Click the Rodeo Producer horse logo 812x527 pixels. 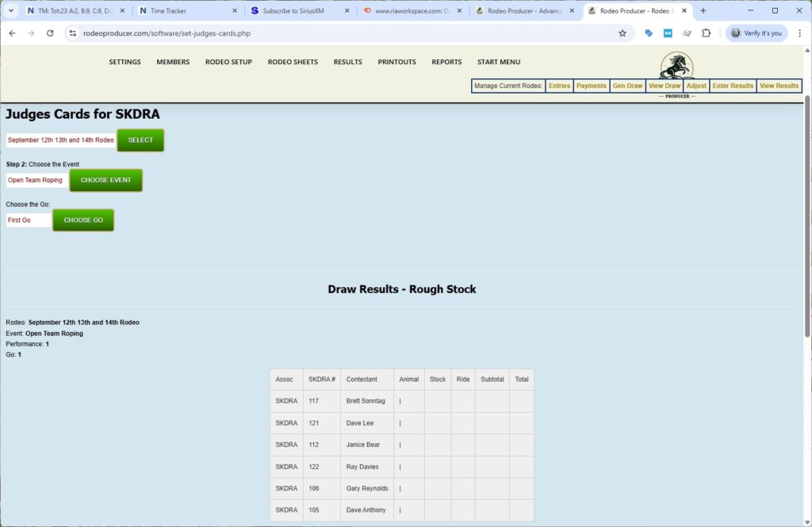click(676, 67)
